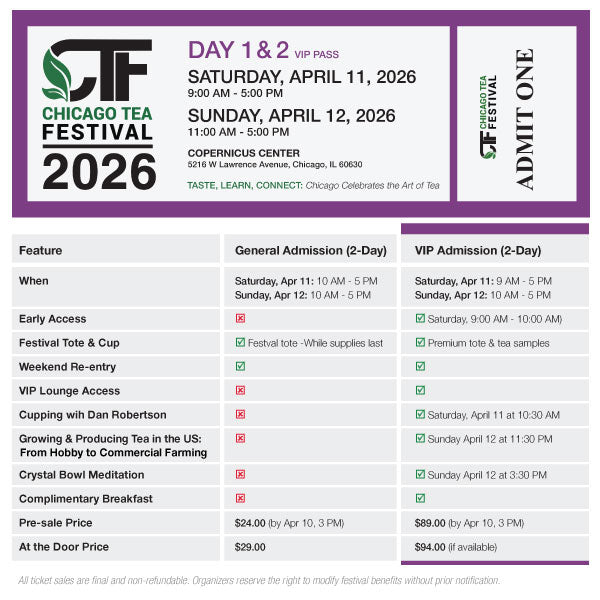The image size is (600, 600).
Task: Click green checkmark beside Festival tote in General column
Action: 240,343
